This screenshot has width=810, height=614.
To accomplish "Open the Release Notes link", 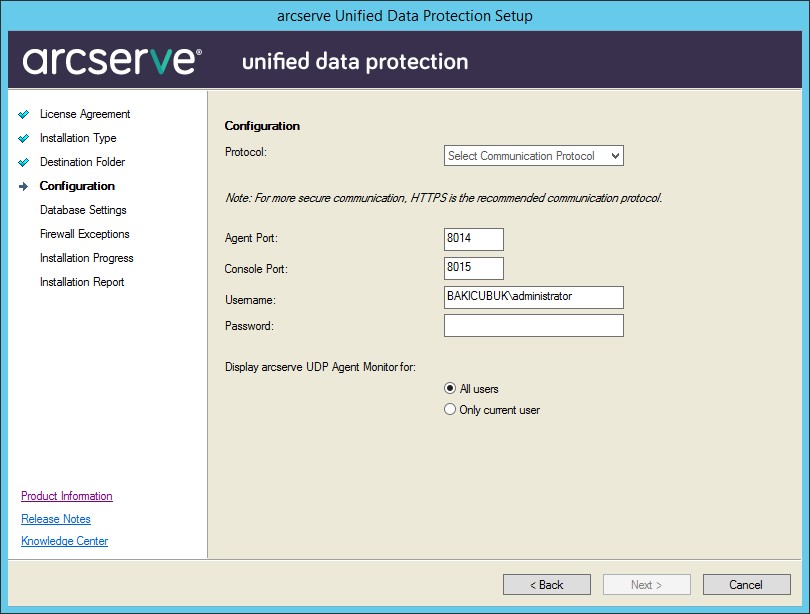I will click(56, 518).
